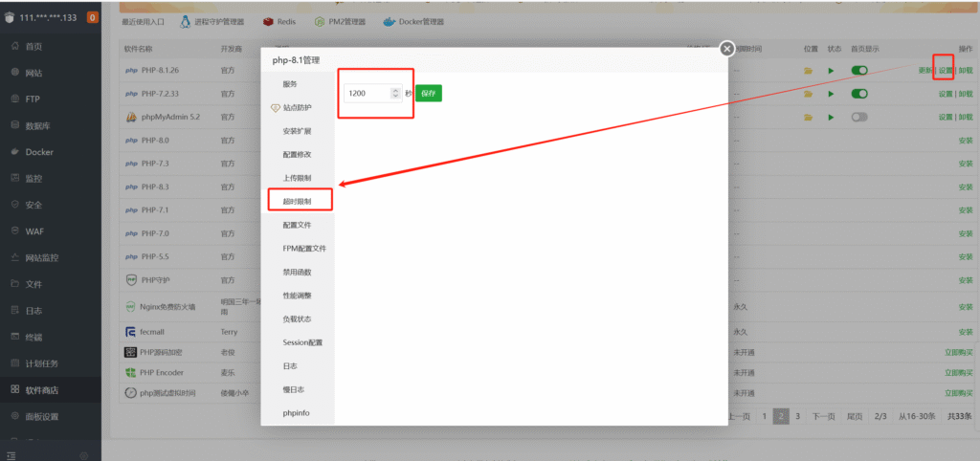This screenshot has height=461, width=980.
Task: Click 安装 for PHP-8.0
Action: coord(966,141)
